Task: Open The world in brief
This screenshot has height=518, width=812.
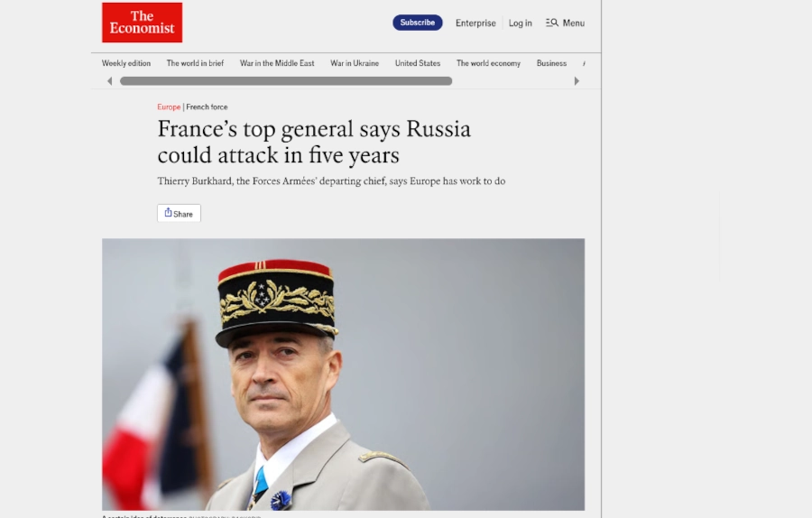Action: pos(195,63)
